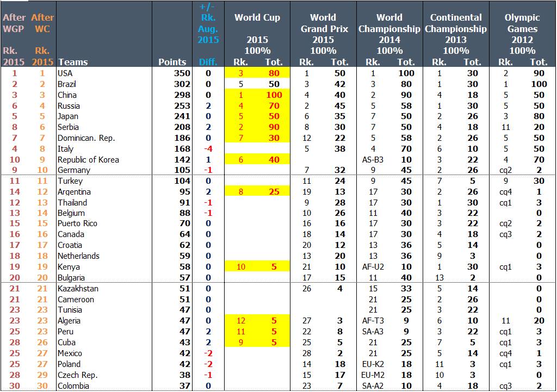Click Russia's points value 253
This screenshot has width=557, height=392.
point(182,106)
